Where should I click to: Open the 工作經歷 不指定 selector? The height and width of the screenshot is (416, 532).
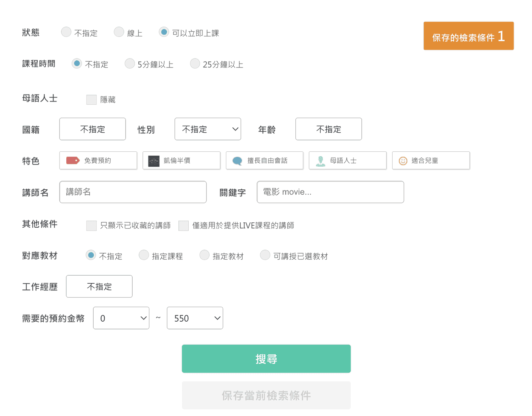pos(99,287)
